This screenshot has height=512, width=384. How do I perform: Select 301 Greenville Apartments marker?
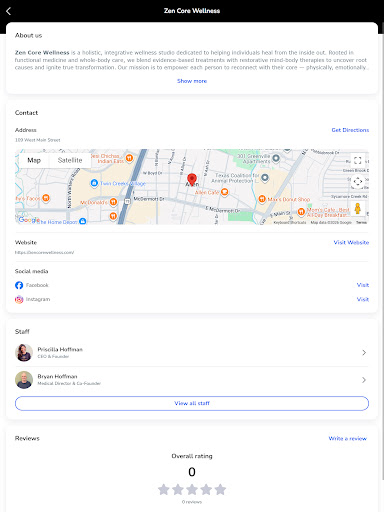click(276, 158)
